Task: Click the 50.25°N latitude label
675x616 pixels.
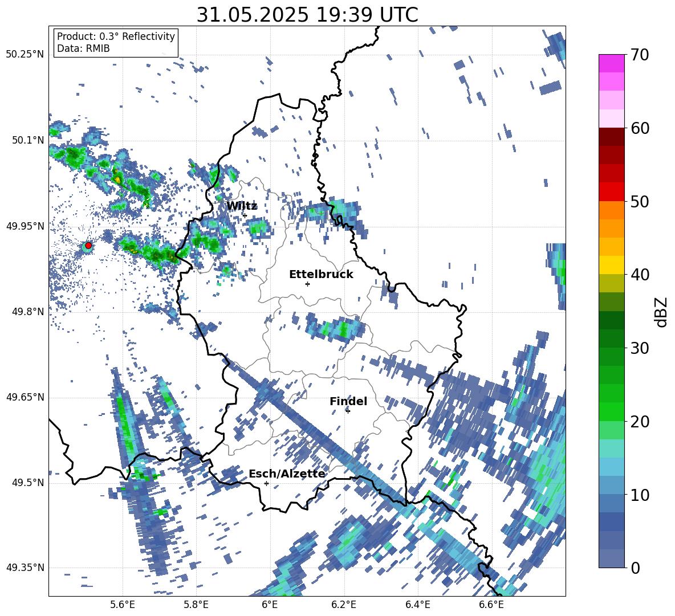Action: [x=25, y=55]
